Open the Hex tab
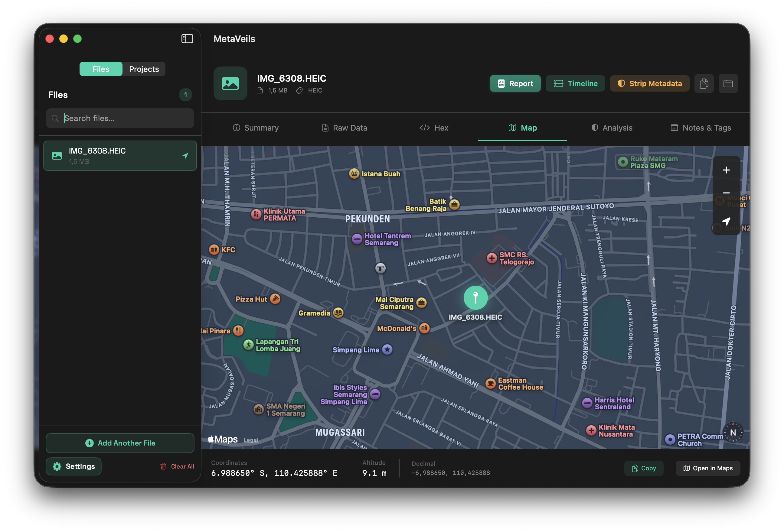This screenshot has width=784, height=532. pos(434,128)
